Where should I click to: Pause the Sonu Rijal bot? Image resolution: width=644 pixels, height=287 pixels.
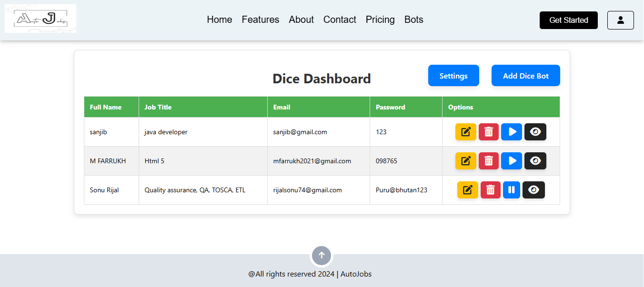(x=511, y=190)
